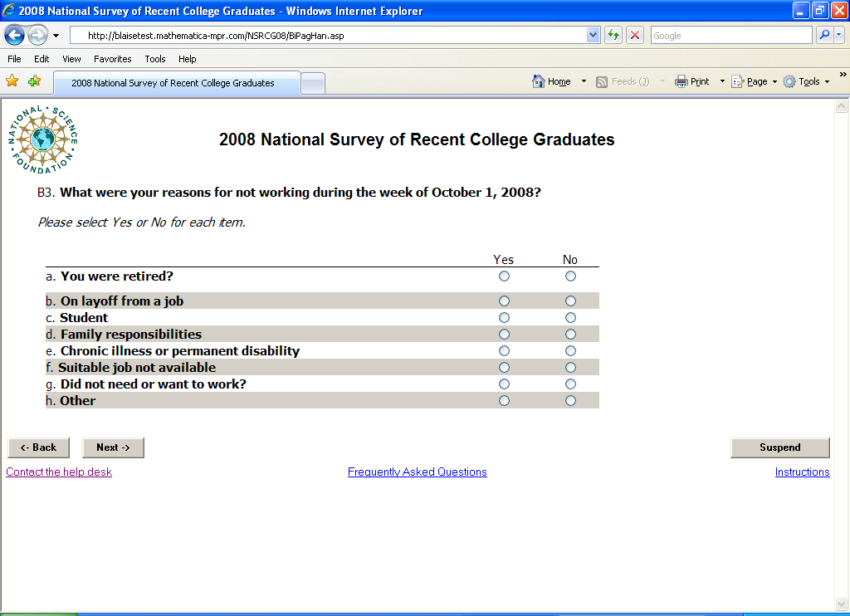850x616 pixels.
Task: Click in the Google search field
Action: [730, 36]
